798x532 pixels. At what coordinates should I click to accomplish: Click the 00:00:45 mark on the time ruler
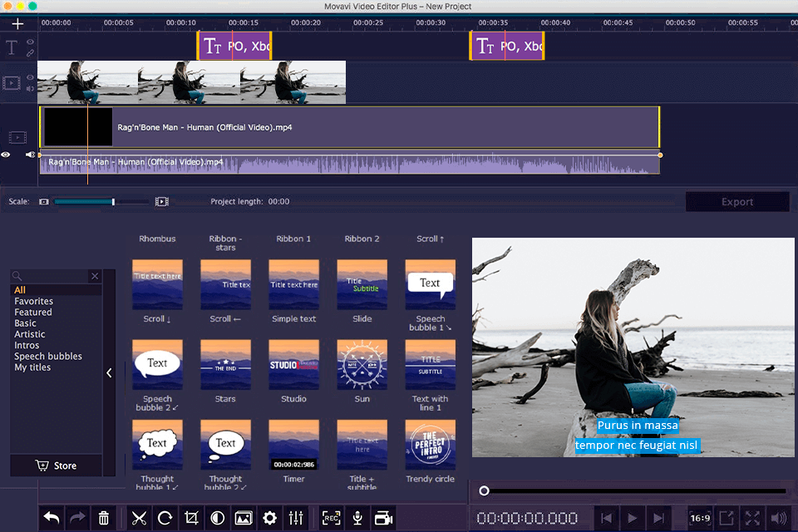coord(618,22)
